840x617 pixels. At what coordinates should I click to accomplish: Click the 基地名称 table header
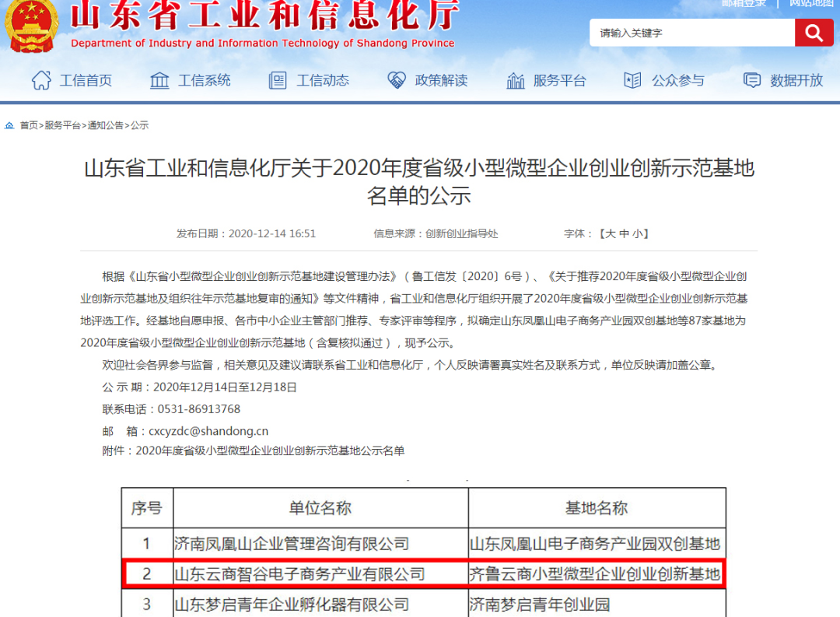[597, 507]
